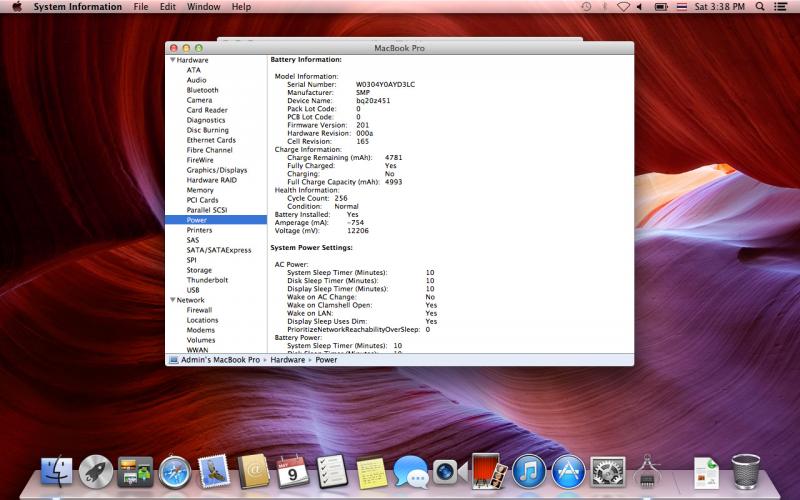800x500 pixels.
Task: Select ATA in the sidebar
Action: [x=193, y=70]
